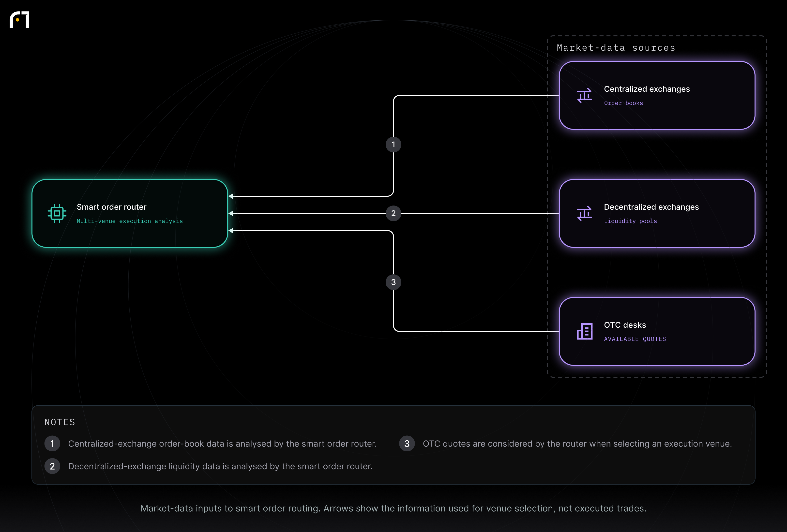Image resolution: width=787 pixels, height=532 pixels.
Task: Click the logo in the top-left corner
Action: 19,20
